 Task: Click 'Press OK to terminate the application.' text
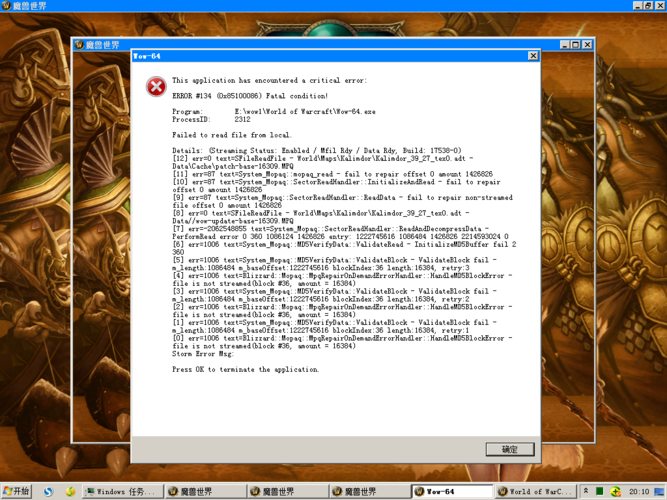245,369
